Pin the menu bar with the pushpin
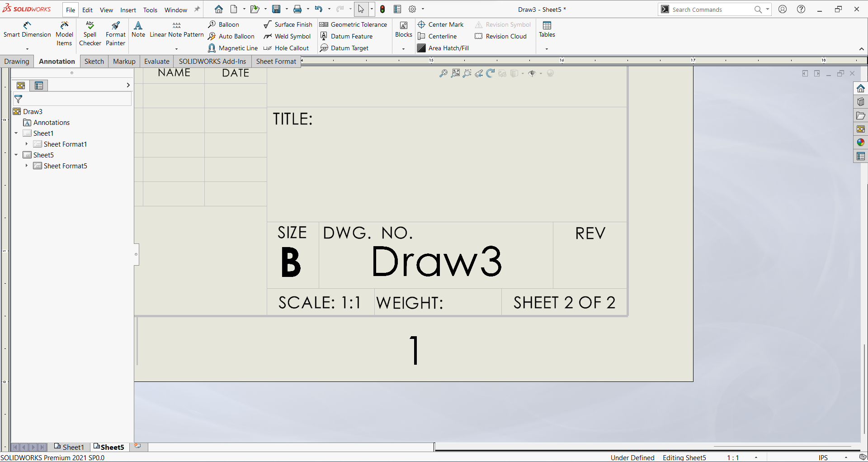The width and height of the screenshot is (868, 462). (197, 9)
